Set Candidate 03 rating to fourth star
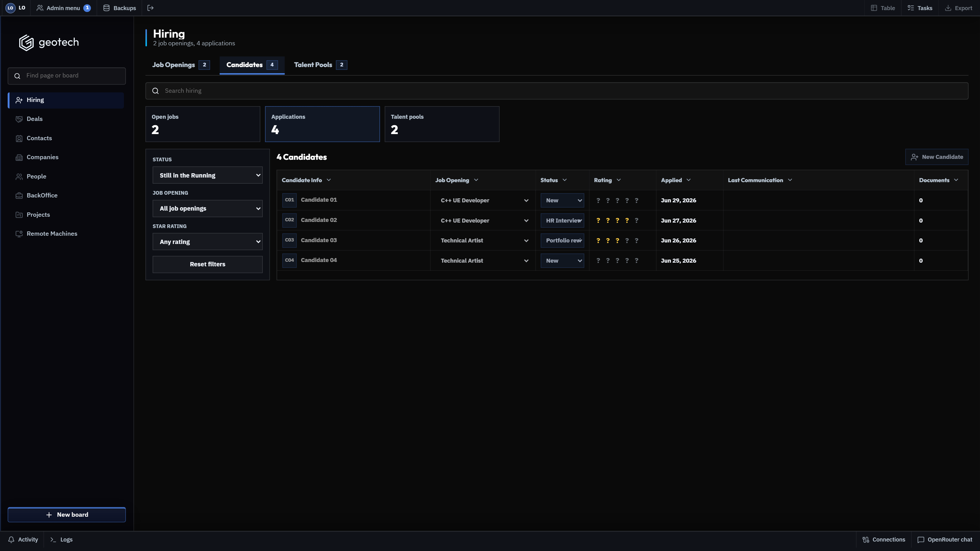The width and height of the screenshot is (980, 551). 627,241
